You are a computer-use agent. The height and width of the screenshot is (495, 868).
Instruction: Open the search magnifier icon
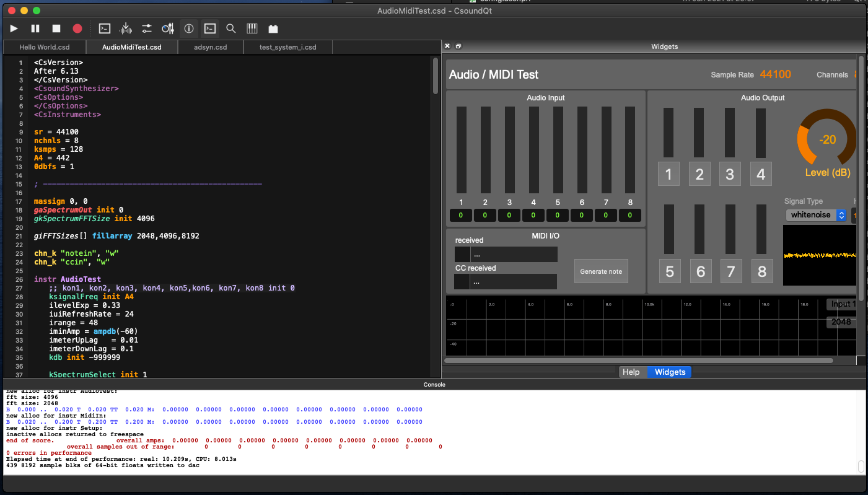coord(231,28)
